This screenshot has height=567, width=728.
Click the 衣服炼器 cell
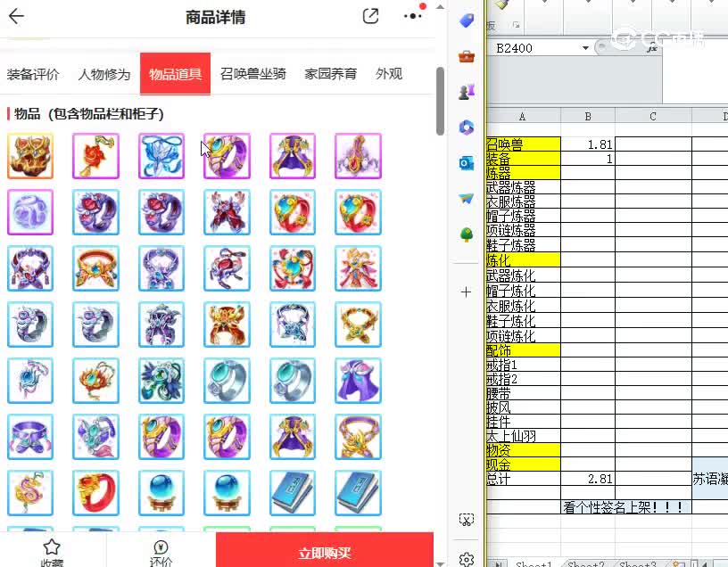523,201
